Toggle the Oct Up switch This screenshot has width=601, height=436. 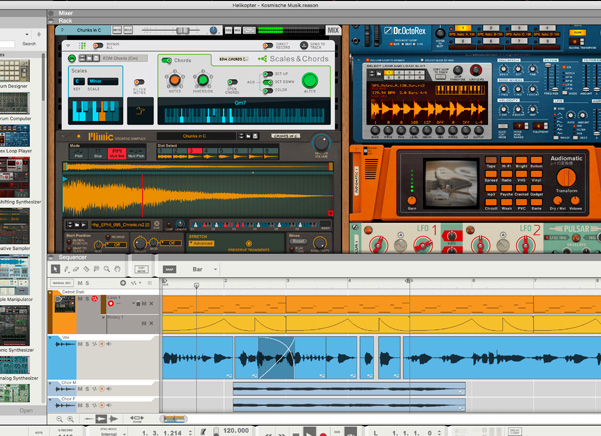268,74
